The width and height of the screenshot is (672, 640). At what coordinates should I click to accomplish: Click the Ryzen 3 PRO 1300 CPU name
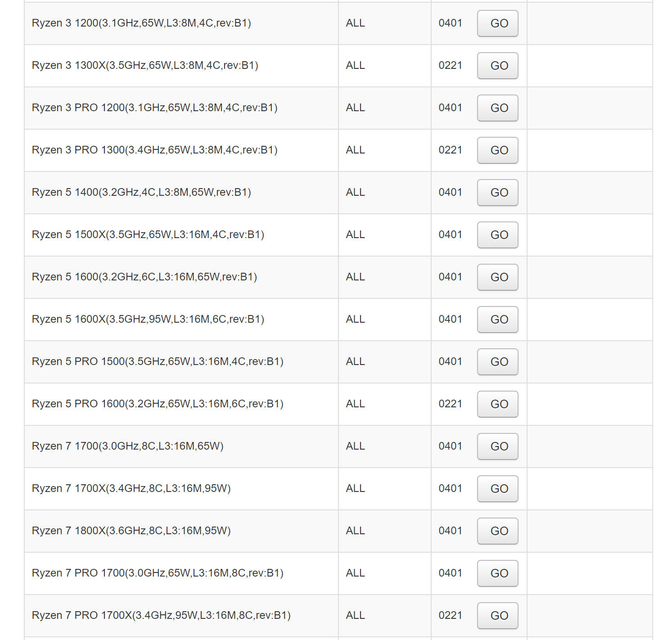click(154, 150)
